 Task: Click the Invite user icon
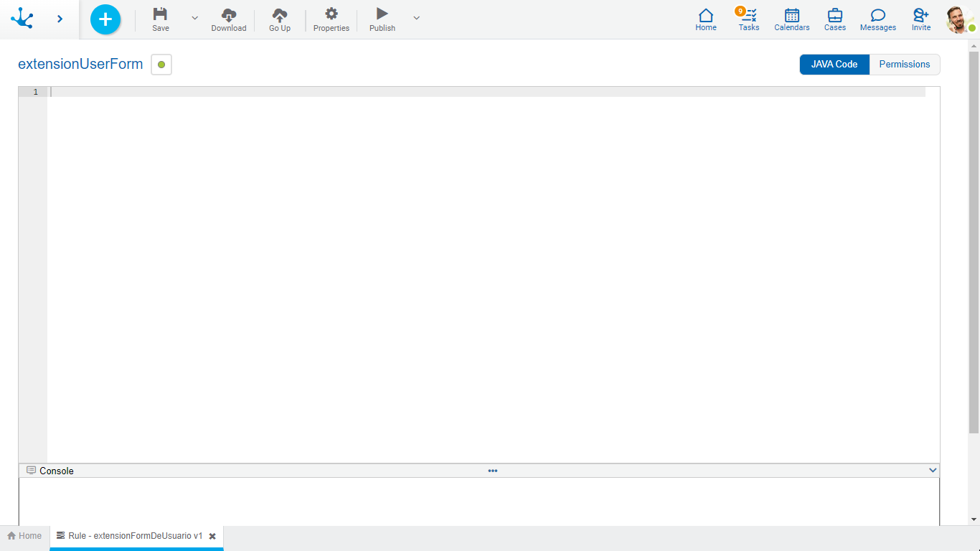tap(920, 16)
